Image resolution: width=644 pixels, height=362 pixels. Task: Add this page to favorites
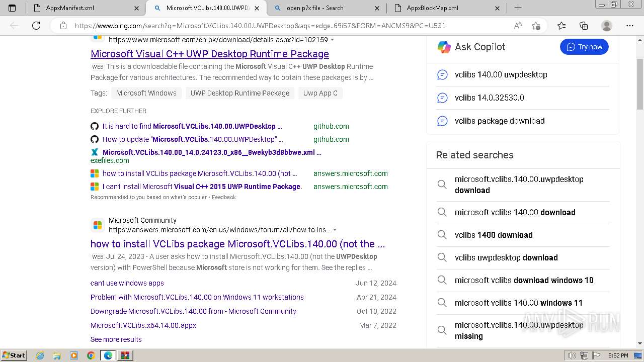(536, 26)
